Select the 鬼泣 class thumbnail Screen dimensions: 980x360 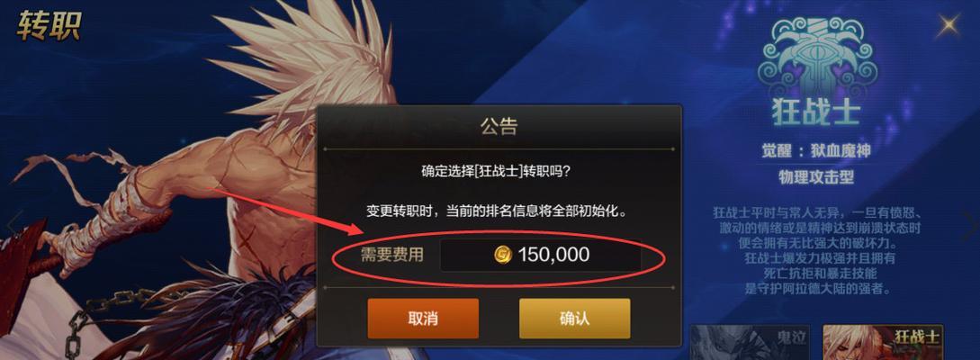point(750,342)
